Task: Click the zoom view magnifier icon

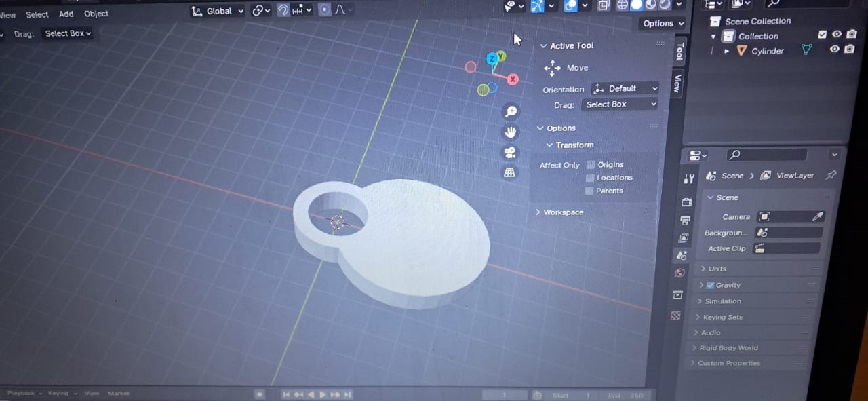Action: (x=511, y=111)
